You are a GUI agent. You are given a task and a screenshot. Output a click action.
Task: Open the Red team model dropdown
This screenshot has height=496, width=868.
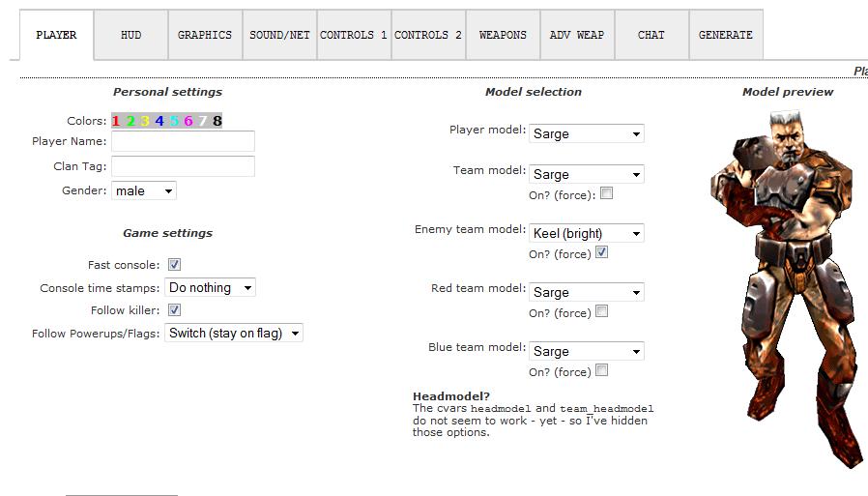click(586, 292)
